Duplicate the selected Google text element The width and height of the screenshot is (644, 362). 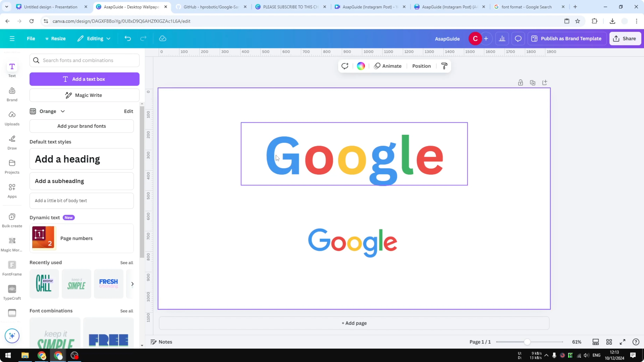tap(533, 82)
